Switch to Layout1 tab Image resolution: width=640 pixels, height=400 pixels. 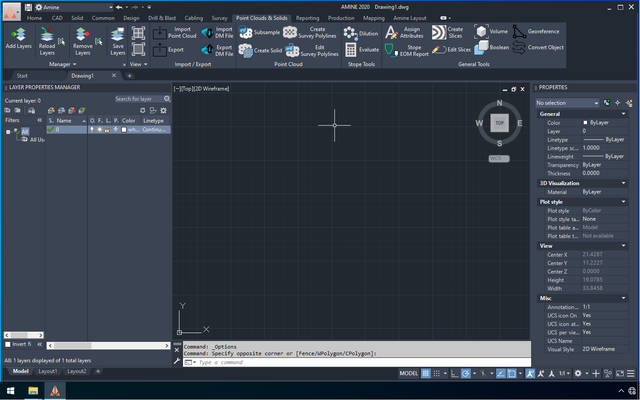(48, 371)
